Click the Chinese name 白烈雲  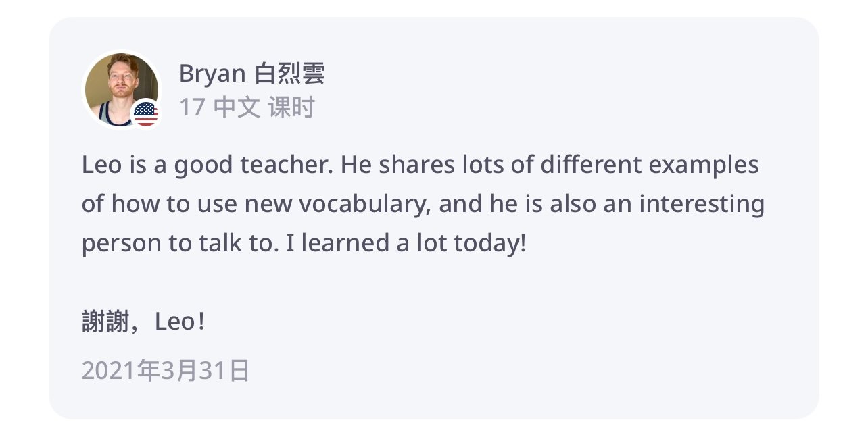click(289, 74)
